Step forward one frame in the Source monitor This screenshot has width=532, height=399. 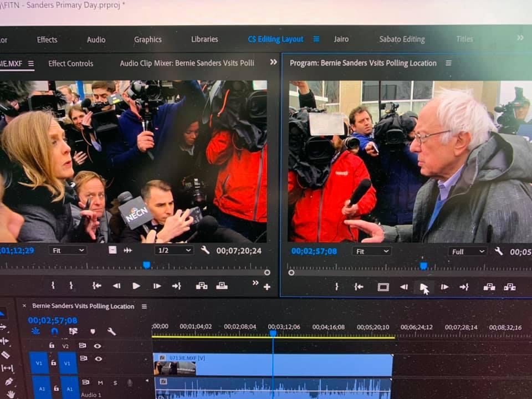pos(157,286)
